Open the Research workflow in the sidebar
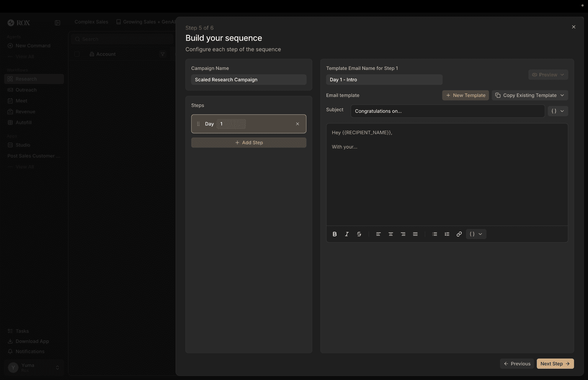This screenshot has width=588, height=380. pyautogui.click(x=26, y=79)
